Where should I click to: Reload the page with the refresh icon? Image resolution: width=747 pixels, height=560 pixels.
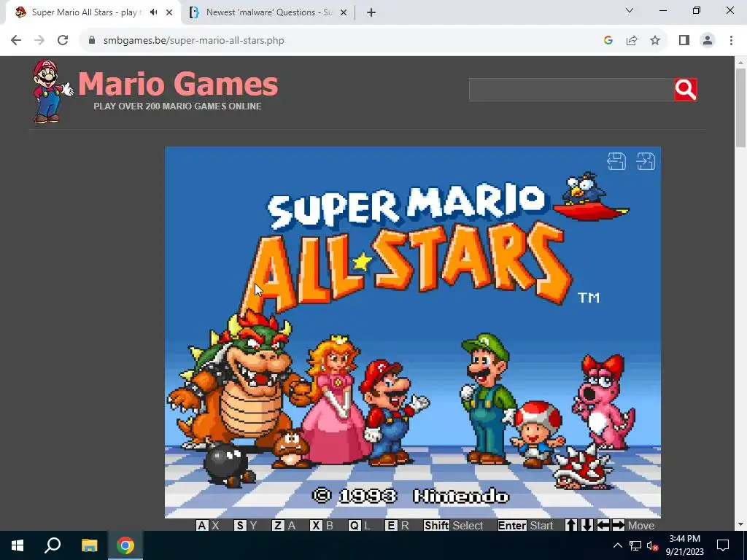tap(63, 41)
